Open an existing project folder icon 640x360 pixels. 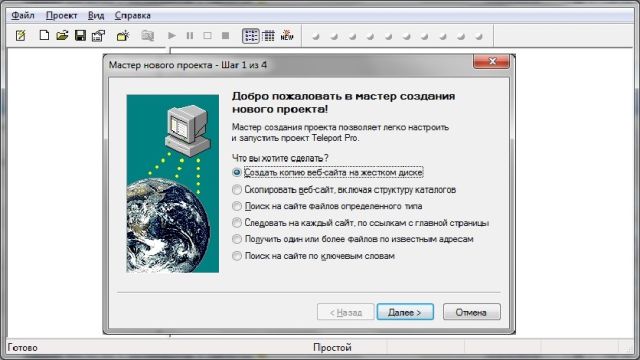[x=62, y=36]
